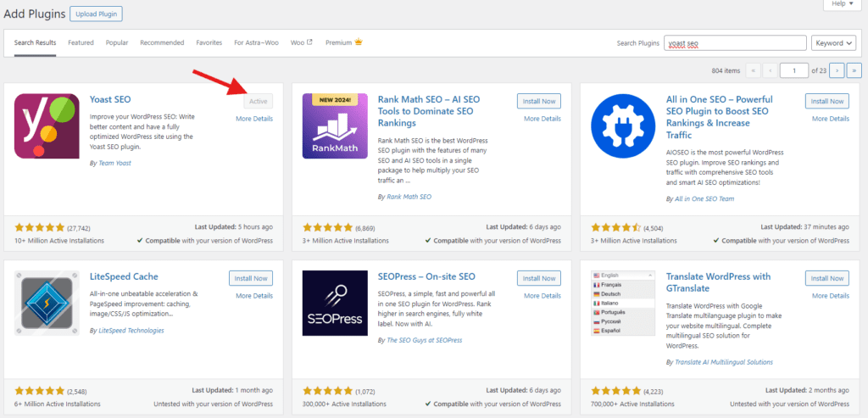
Task: Click 'Last Updated: 37 minutes ago' text
Action: coord(804,227)
